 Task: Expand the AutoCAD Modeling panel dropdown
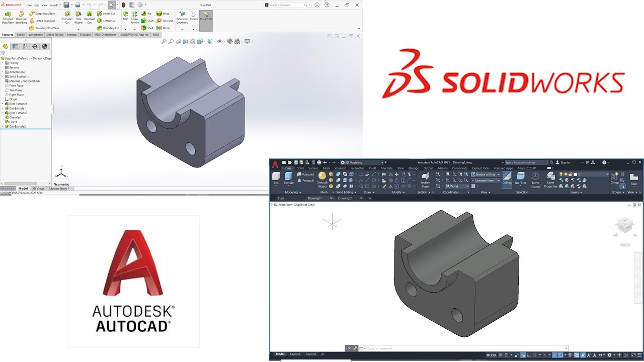pos(293,192)
